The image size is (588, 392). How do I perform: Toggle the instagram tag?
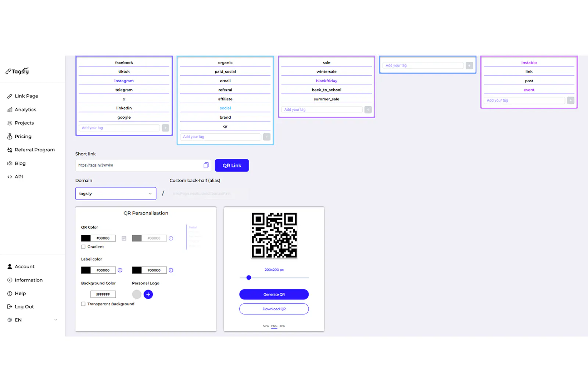(x=124, y=81)
